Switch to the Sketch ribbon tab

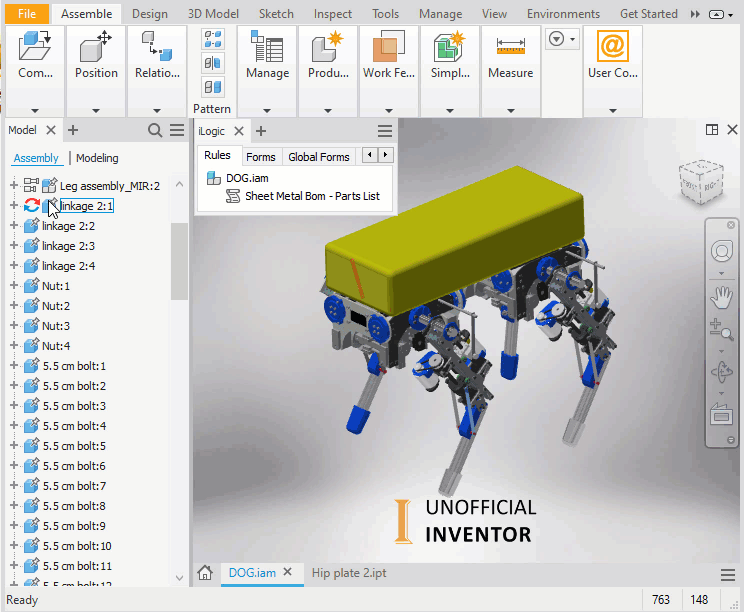[277, 14]
